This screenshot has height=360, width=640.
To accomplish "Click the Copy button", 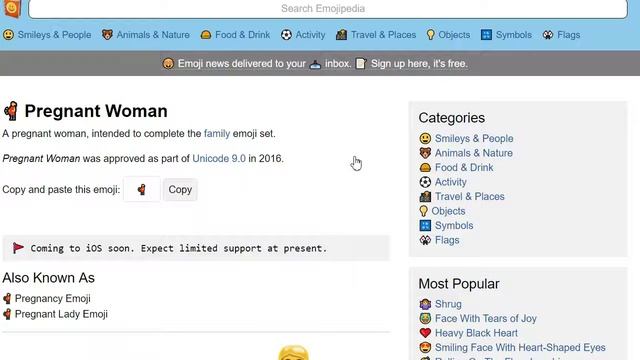I will coord(180,189).
